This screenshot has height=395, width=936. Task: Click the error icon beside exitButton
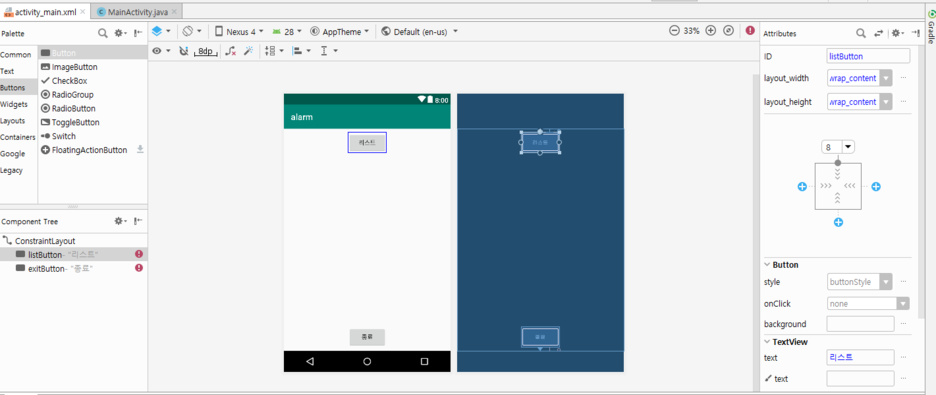139,268
